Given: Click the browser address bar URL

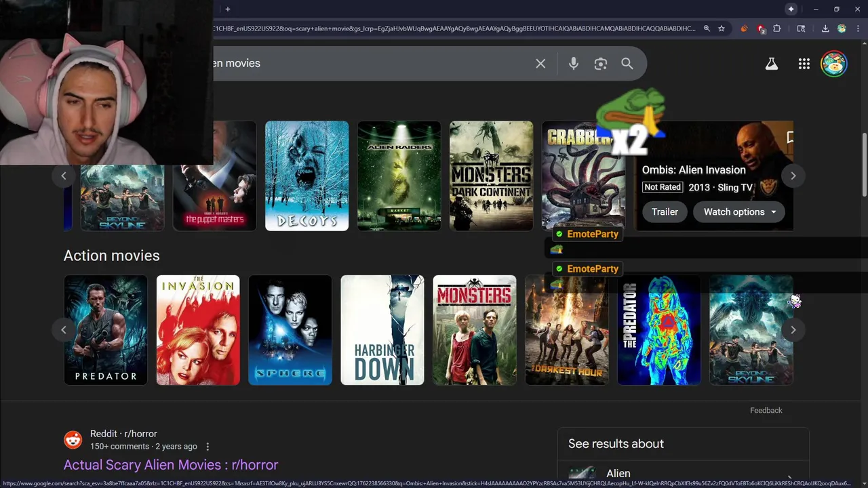Looking at the screenshot, I should (x=454, y=28).
